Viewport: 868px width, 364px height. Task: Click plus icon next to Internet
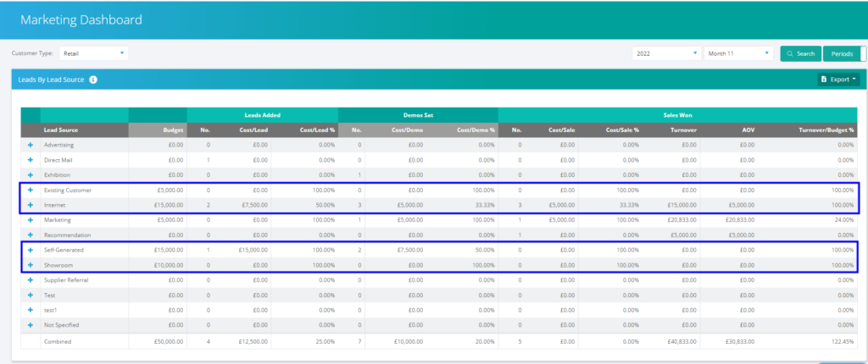click(30, 205)
